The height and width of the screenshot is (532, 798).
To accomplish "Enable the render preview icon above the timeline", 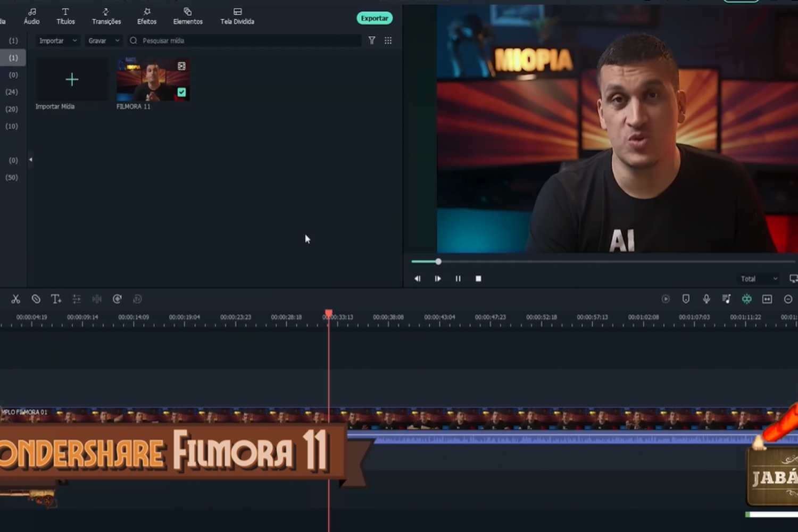I will click(x=666, y=299).
